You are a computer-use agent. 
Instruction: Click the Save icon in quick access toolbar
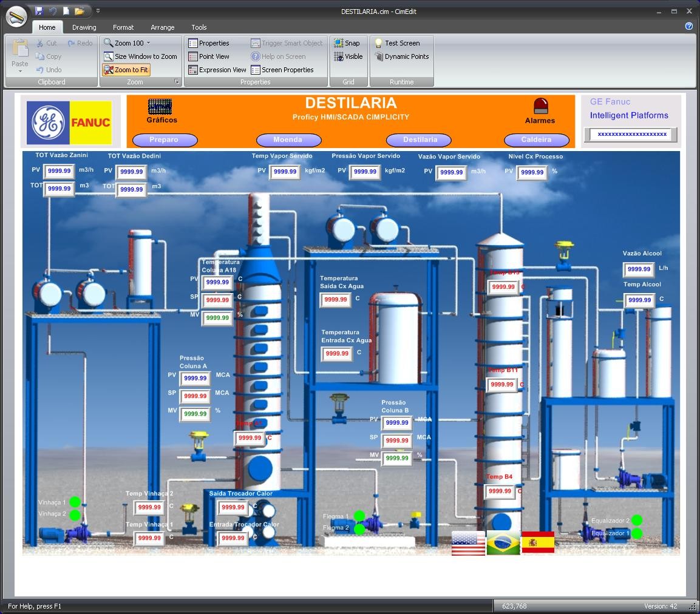[39, 11]
